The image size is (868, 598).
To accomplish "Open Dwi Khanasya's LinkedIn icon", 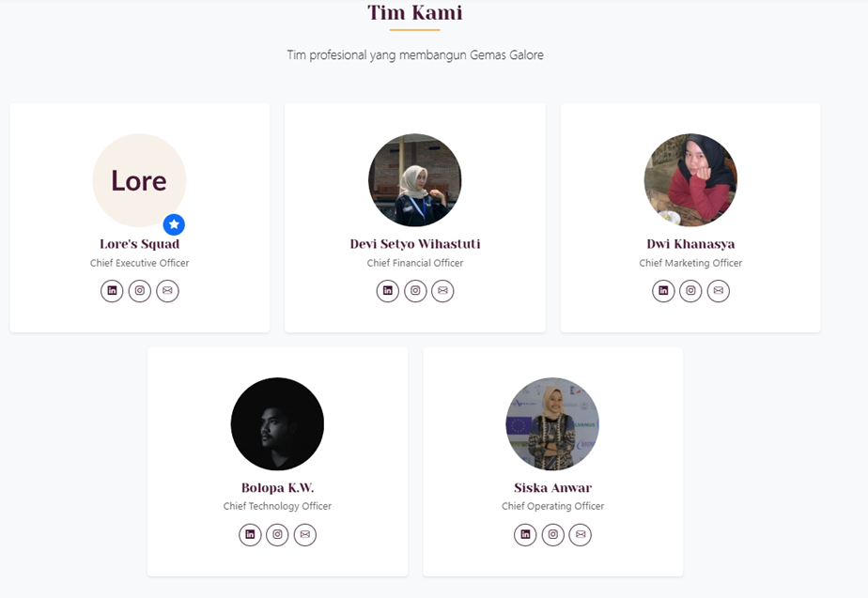I will pos(663,291).
